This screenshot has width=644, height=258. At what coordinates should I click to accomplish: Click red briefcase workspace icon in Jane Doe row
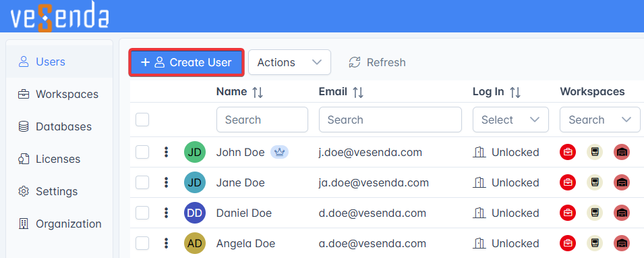568,182
